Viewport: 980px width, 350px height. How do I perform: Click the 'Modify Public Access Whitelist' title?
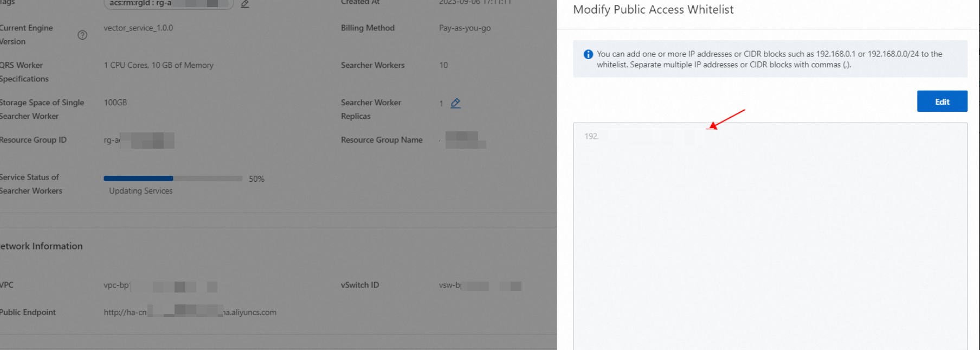click(x=653, y=10)
